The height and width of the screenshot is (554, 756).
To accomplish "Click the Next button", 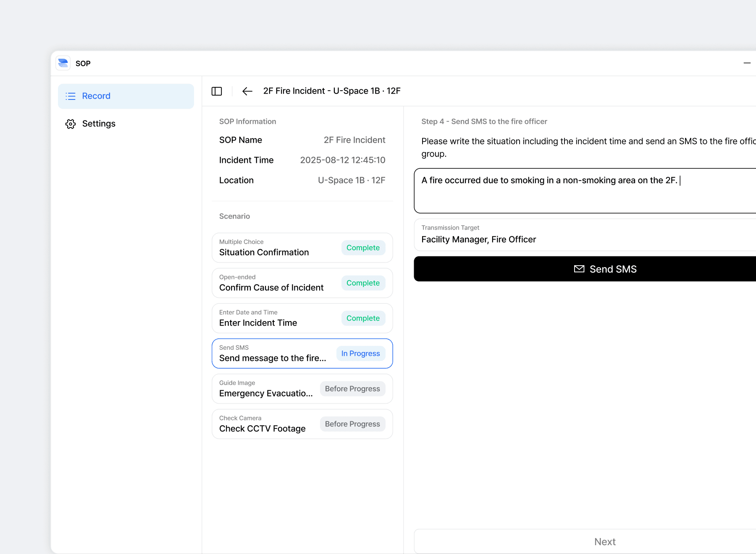I will tap(605, 541).
